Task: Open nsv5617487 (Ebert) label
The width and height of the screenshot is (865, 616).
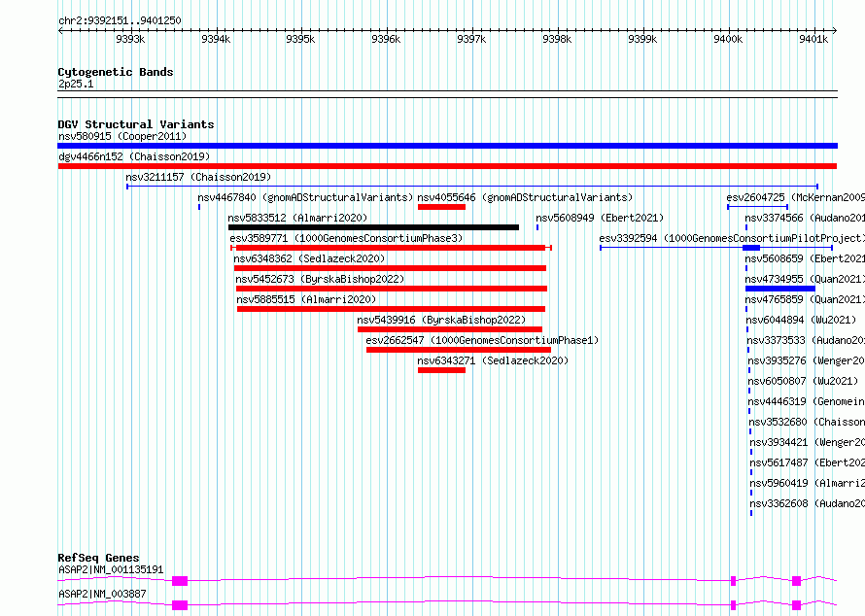Action: pyautogui.click(x=807, y=462)
